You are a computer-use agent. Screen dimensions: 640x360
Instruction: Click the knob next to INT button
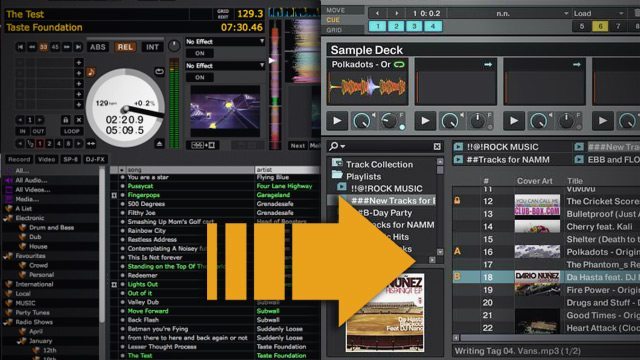(x=174, y=46)
